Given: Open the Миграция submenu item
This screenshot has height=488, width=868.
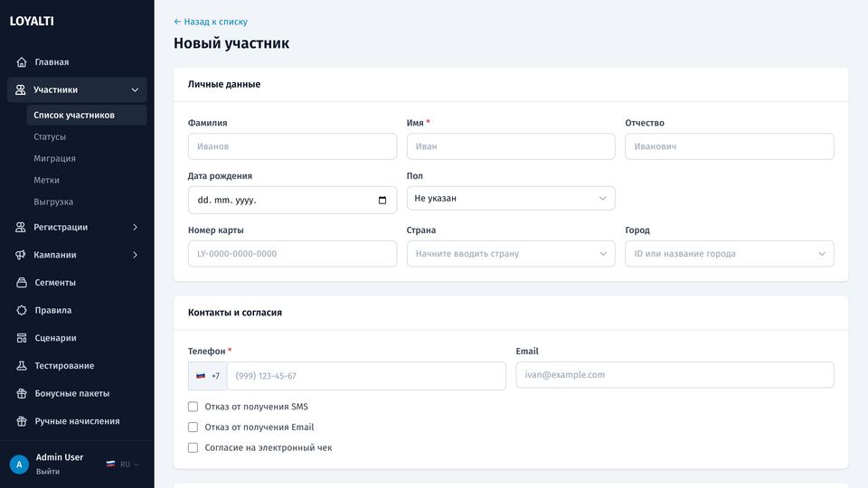Looking at the screenshot, I should (x=55, y=158).
